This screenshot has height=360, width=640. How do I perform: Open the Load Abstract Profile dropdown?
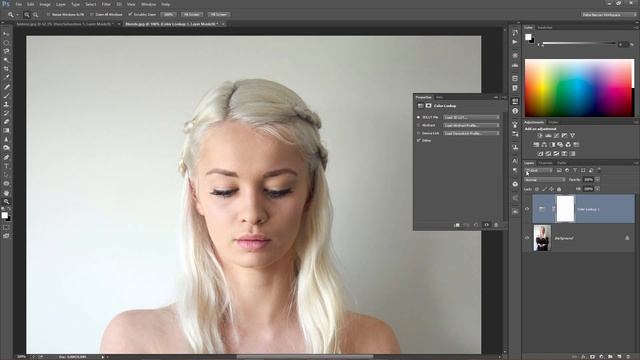point(471,125)
